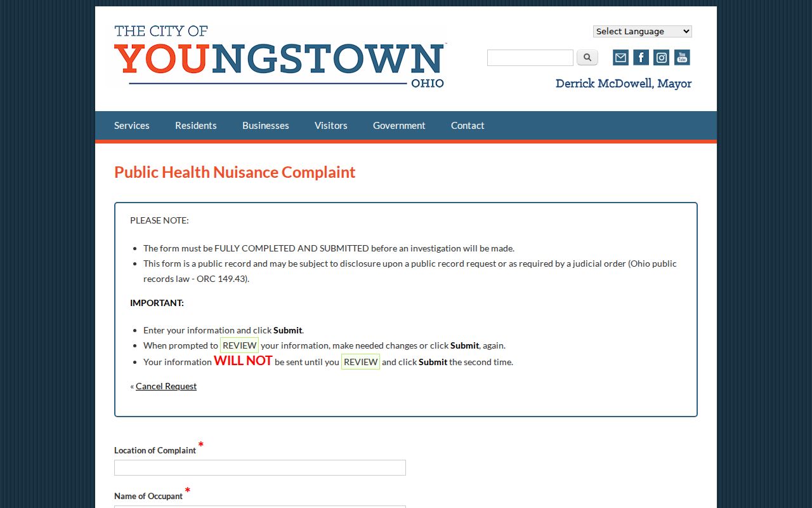812x508 pixels.
Task: Focus the site search text box
Action: point(530,58)
